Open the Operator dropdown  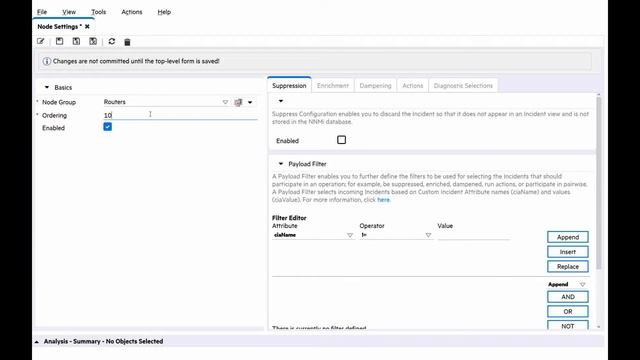point(428,235)
